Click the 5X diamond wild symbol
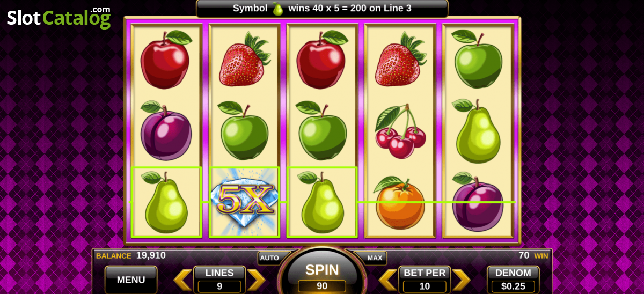644x294 pixels. click(245, 202)
